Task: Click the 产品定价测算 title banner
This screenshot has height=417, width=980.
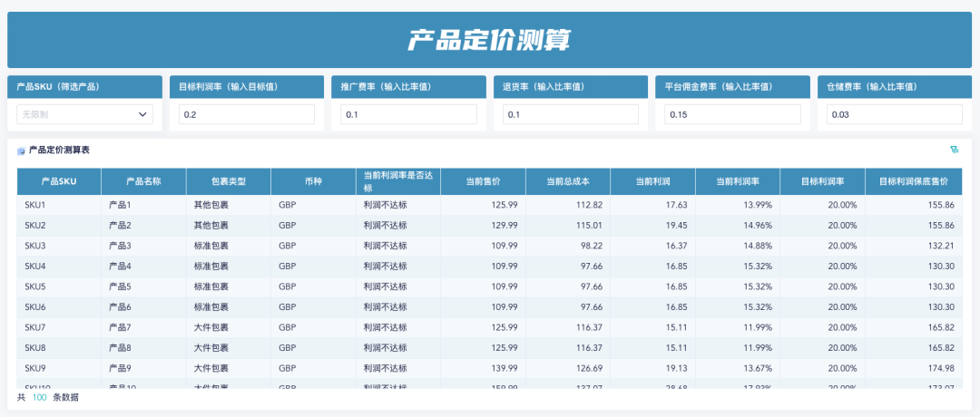Action: [489, 40]
